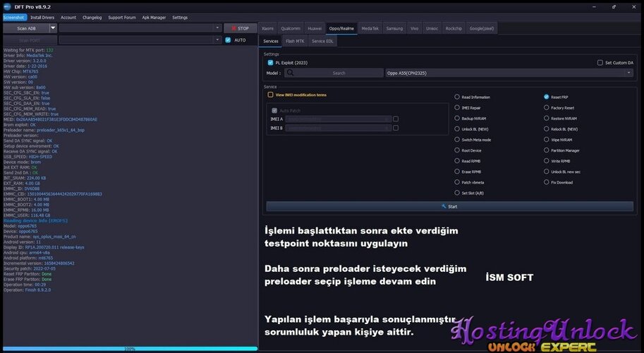
Task: Open the Flash MTK sub-tab
Action: tap(295, 41)
